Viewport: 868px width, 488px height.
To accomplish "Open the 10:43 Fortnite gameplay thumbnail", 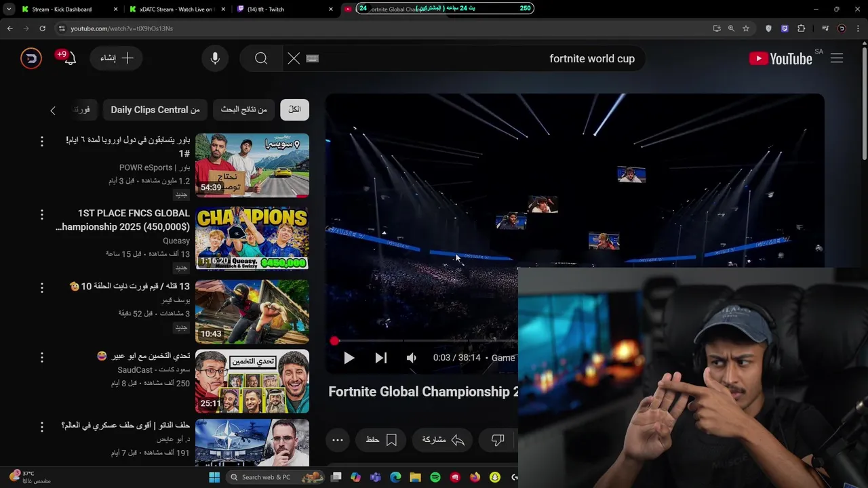I will pos(252,312).
